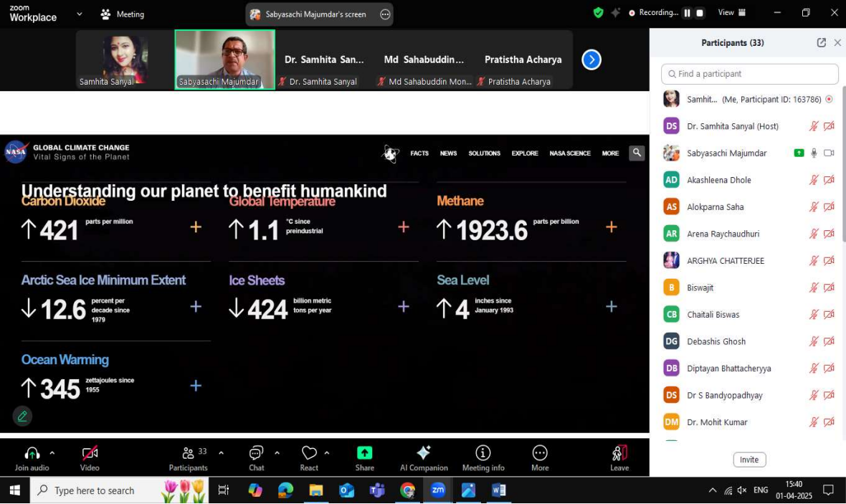Open the View layout menu
Image resolution: width=846 pixels, height=504 pixels.
point(731,12)
